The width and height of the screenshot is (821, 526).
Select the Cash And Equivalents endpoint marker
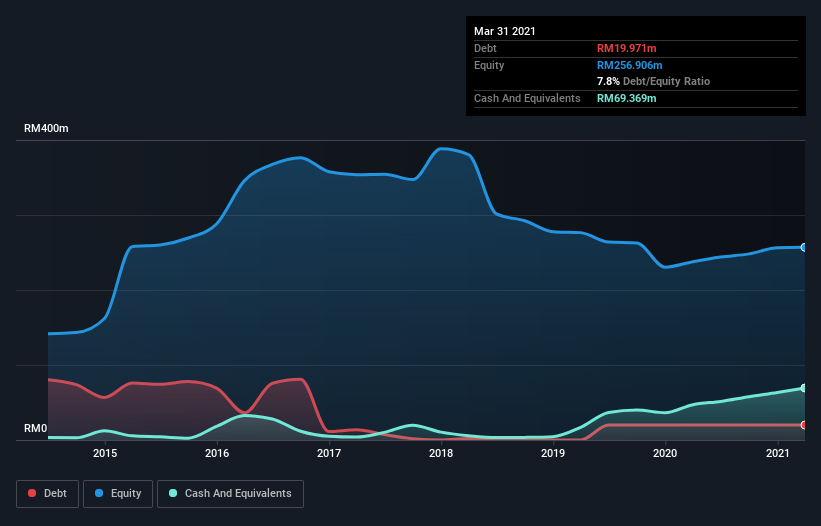tap(804, 388)
